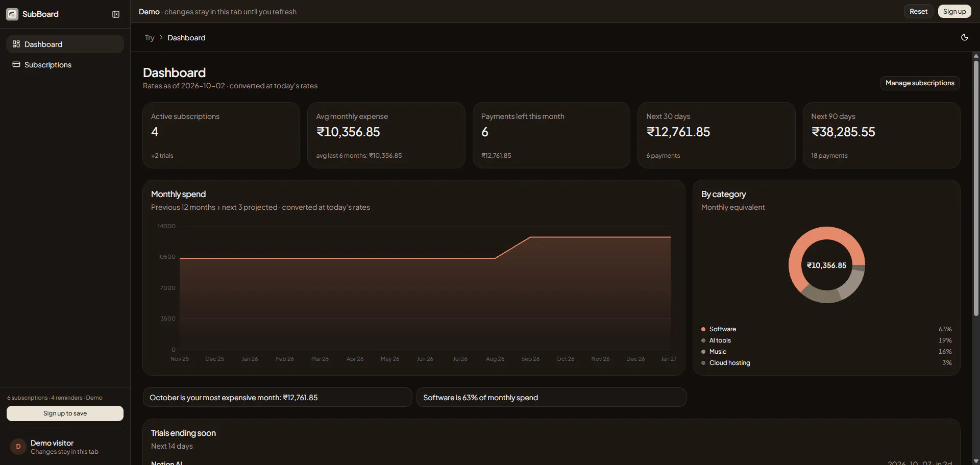This screenshot has width=980, height=465.
Task: Click the Demo visitor avatar
Action: [x=18, y=447]
